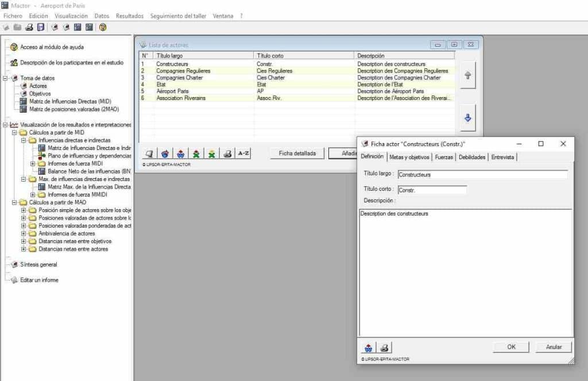Click inside the Descripción text area
588x381 pixels.
[466, 273]
